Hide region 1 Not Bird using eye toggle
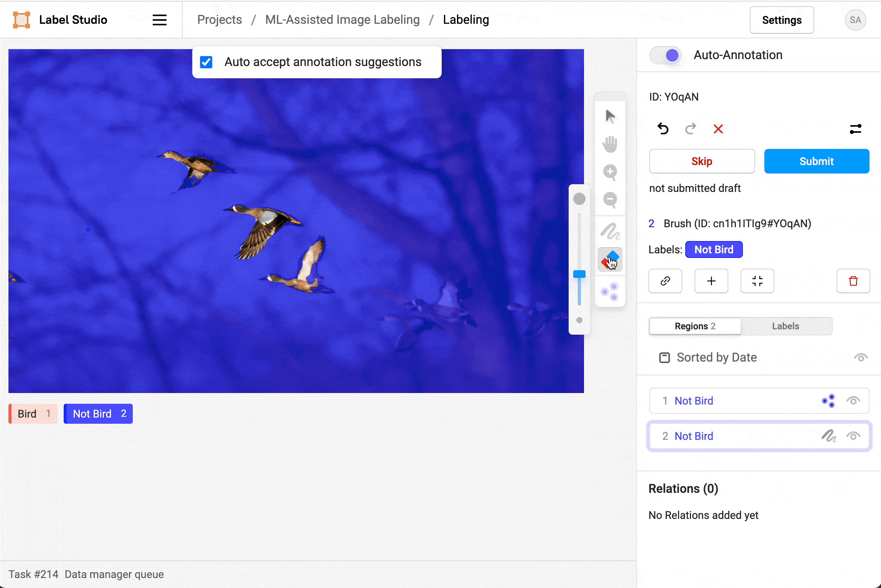Screen dimensions: 881x588 click(x=853, y=400)
